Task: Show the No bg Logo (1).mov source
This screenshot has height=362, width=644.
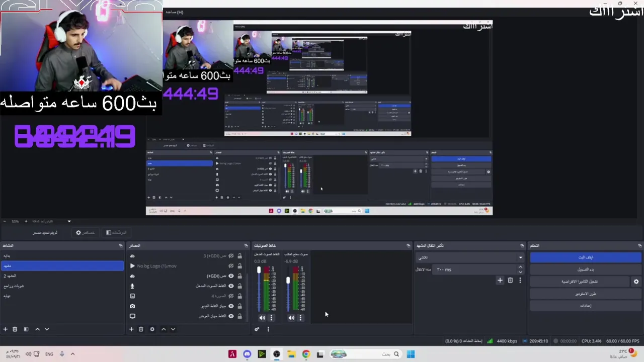Action: pyautogui.click(x=231, y=266)
